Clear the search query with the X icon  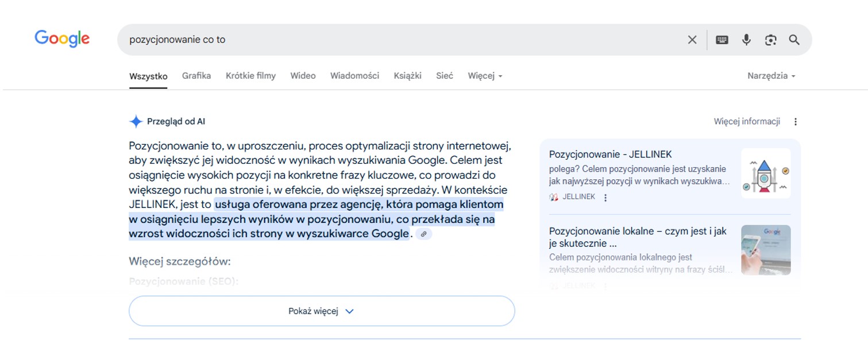[x=692, y=40]
